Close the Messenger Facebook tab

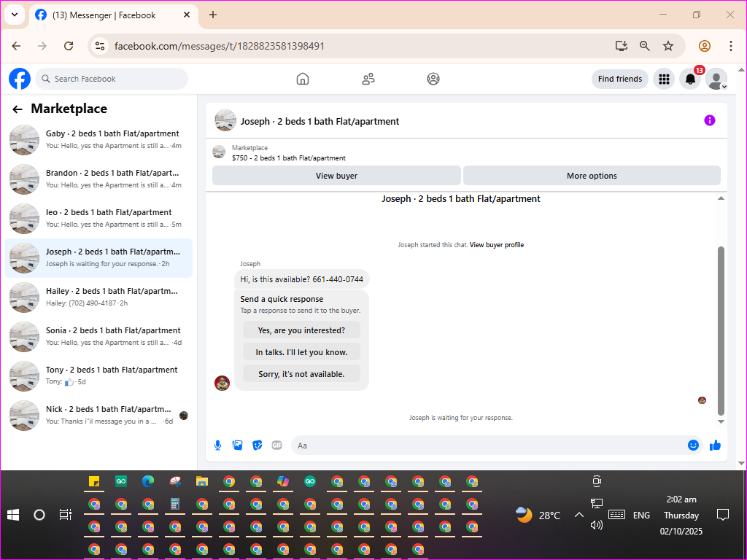click(187, 15)
